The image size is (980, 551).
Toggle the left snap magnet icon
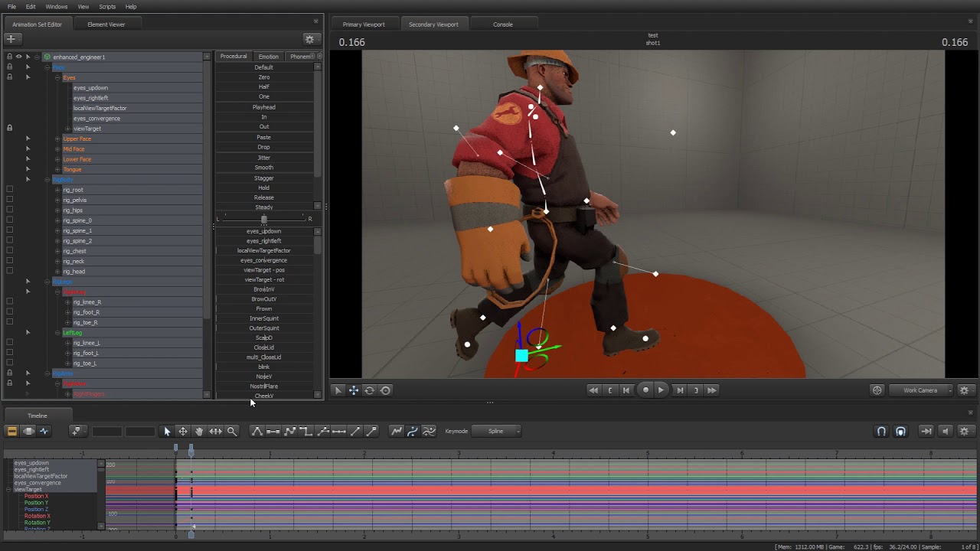881,431
